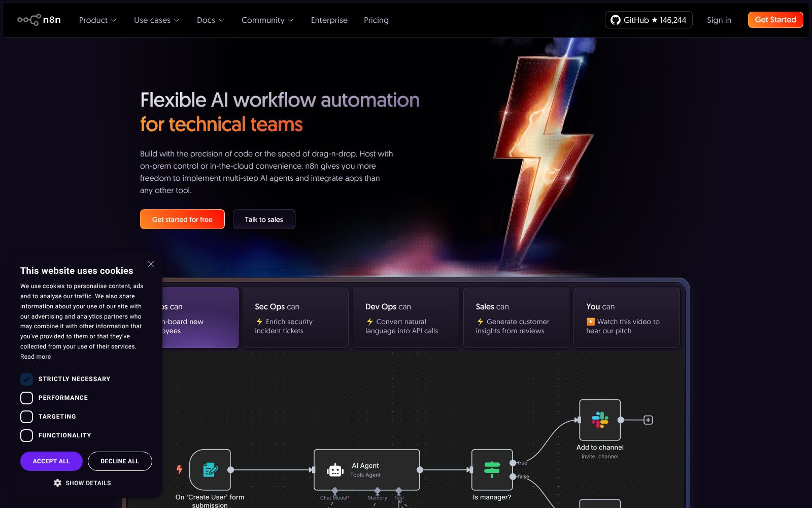Image resolution: width=812 pixels, height=508 pixels.
Task: Toggle the Functionality cookies checkbox
Action: (27, 435)
